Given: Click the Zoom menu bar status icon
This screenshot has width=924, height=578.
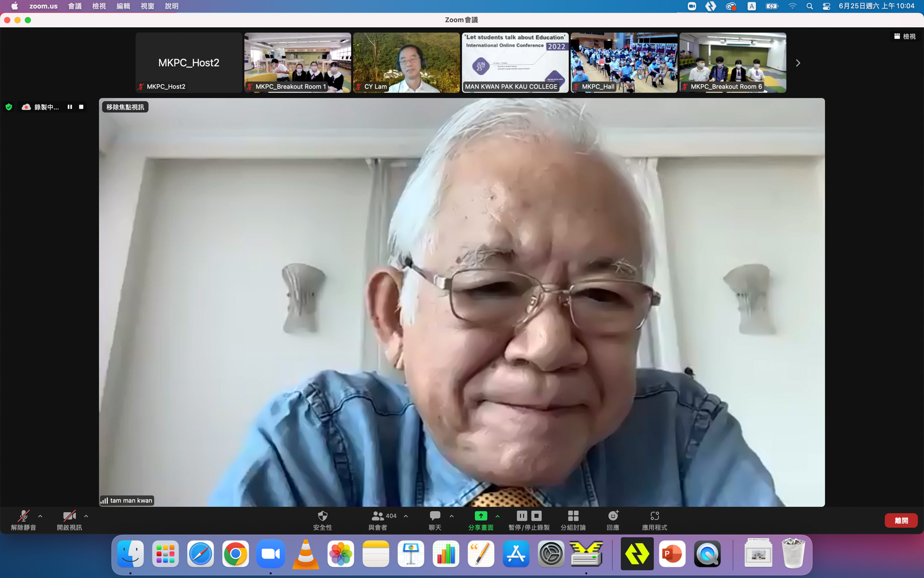Looking at the screenshot, I should coord(692,6).
